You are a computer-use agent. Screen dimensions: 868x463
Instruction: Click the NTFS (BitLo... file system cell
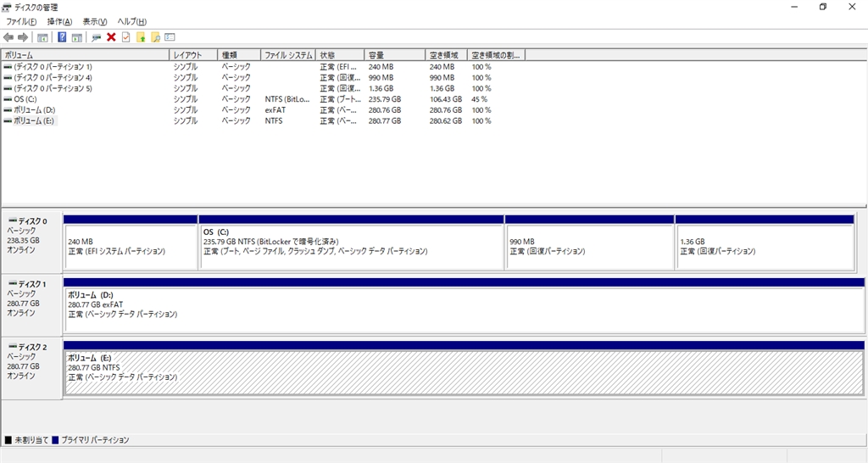287,99
